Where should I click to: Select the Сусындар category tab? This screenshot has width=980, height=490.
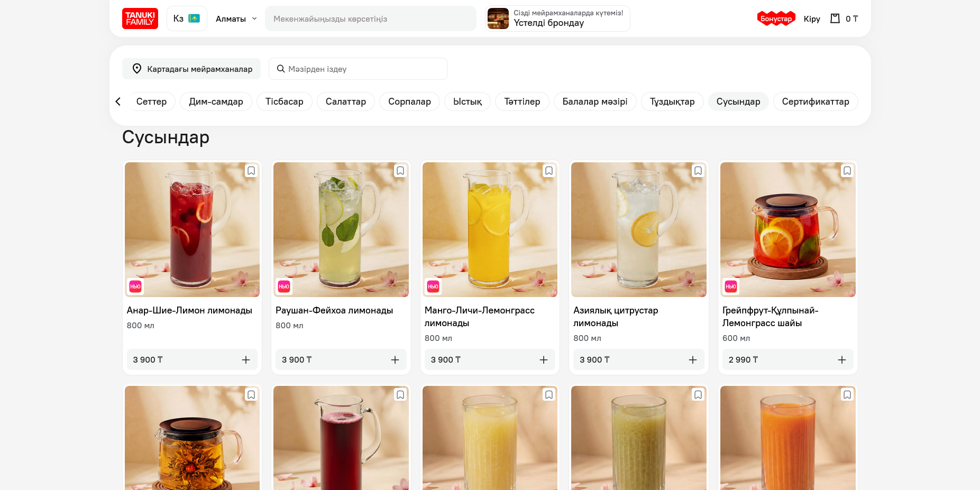[738, 101]
